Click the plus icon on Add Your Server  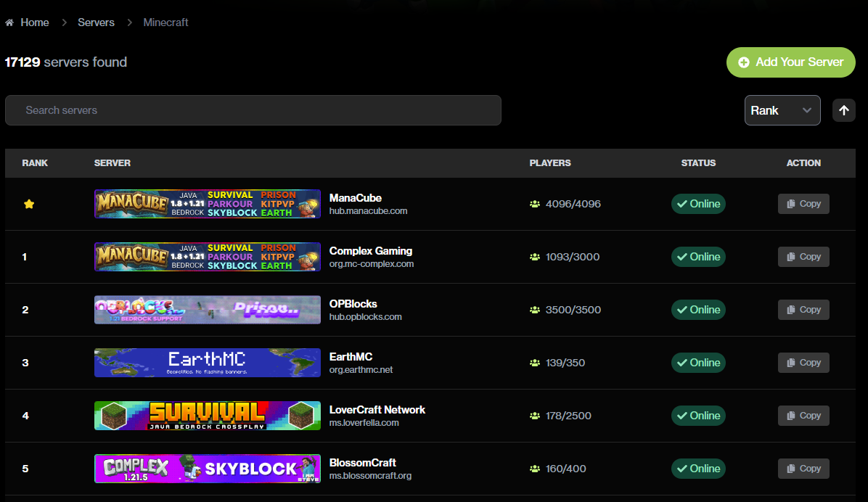[744, 62]
